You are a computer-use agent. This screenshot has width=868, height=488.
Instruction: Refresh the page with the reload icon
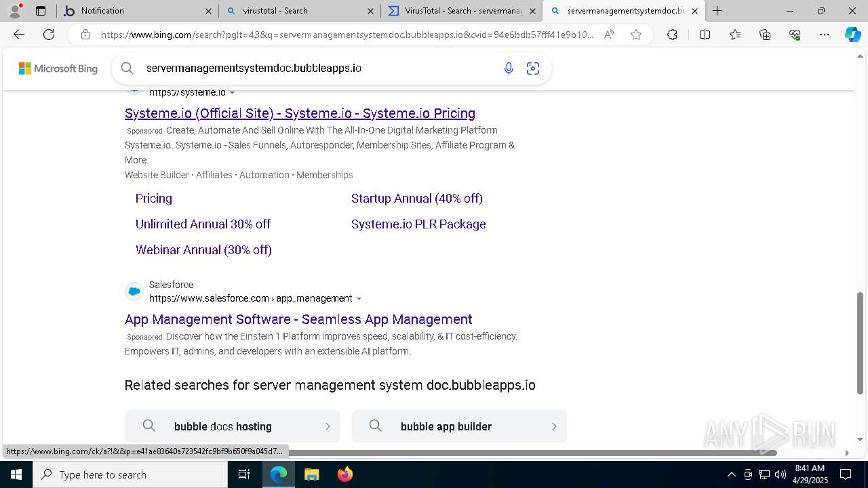point(49,35)
